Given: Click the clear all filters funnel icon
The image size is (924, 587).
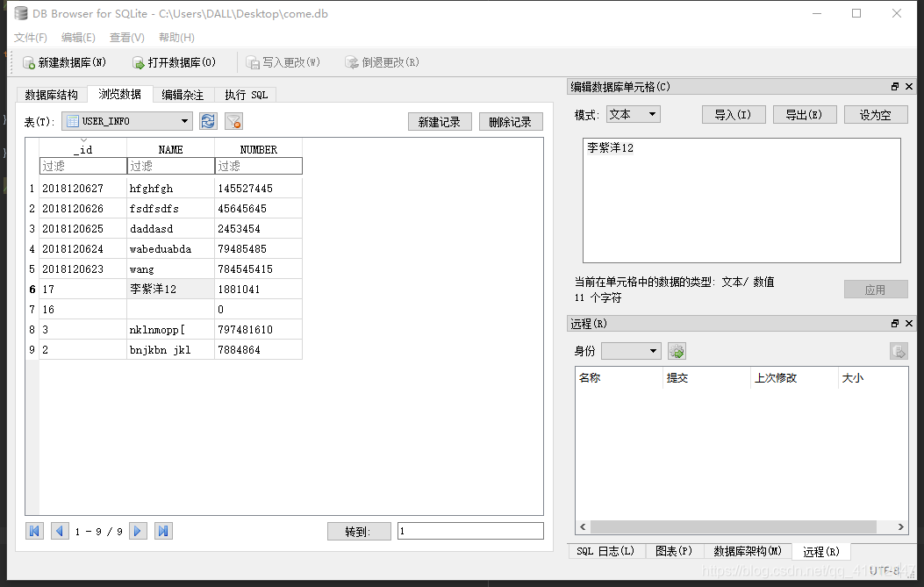Looking at the screenshot, I should click(232, 122).
